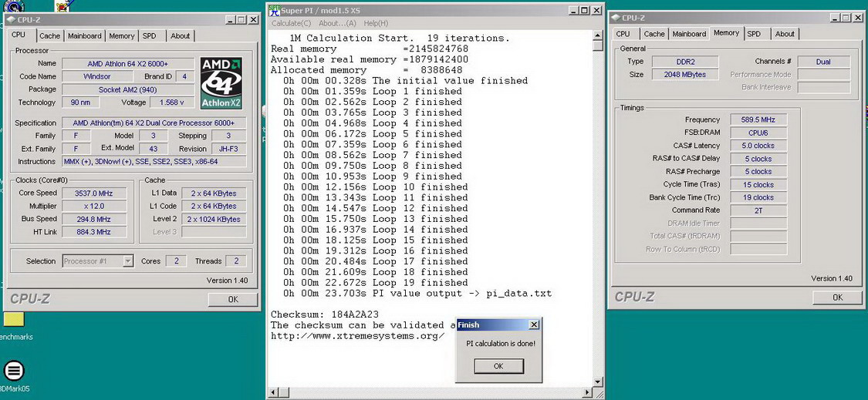Click the '1M Calculation Start' line
The image size is (868, 400).
coord(399,39)
